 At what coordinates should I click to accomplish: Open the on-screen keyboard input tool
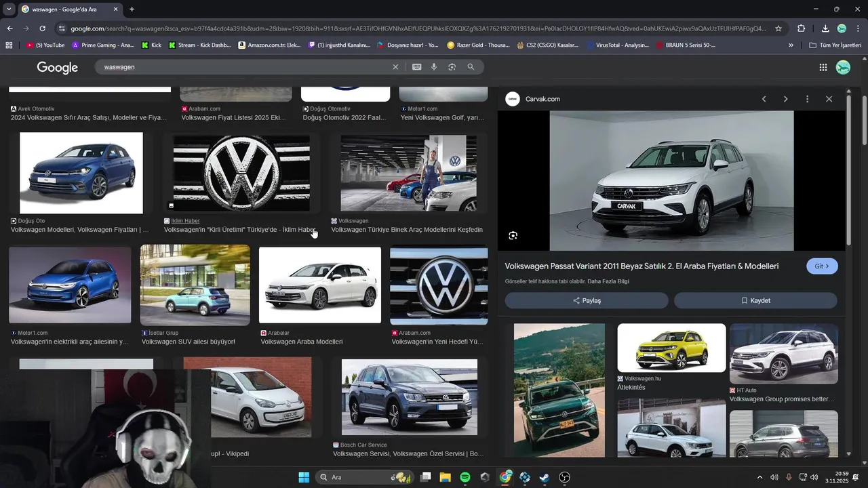point(416,67)
